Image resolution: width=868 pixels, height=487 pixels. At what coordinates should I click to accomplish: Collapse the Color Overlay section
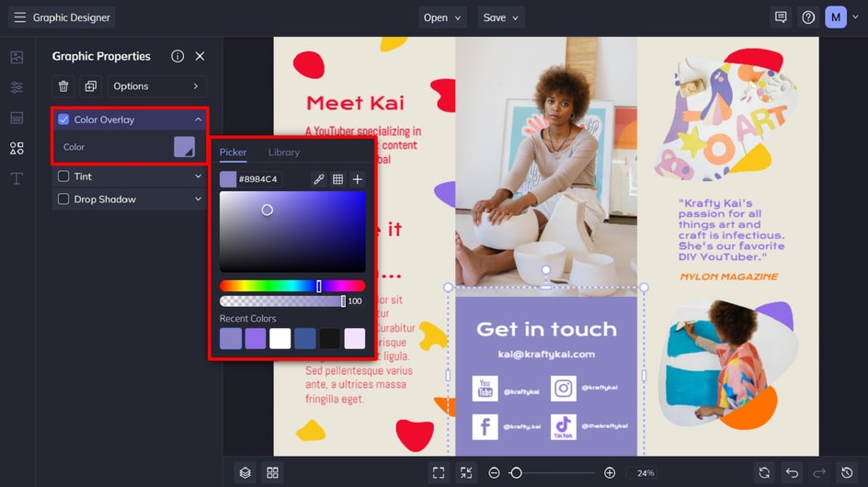pyautogui.click(x=198, y=119)
